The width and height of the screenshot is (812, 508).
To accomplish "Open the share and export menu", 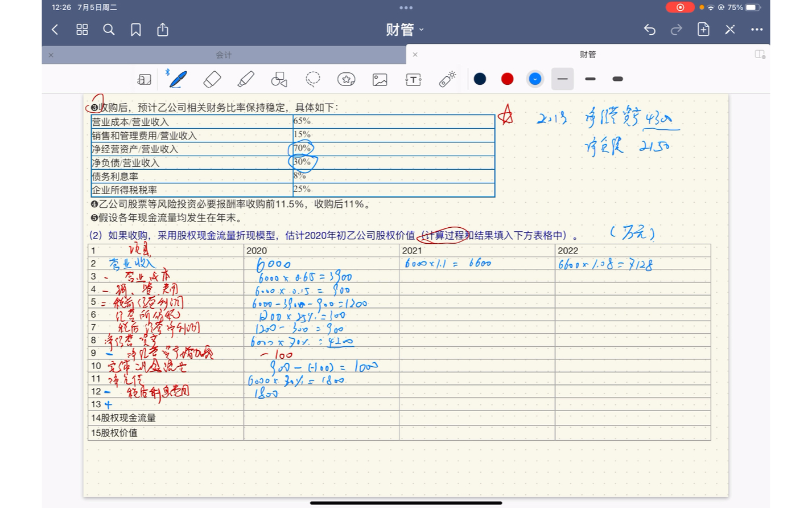I will click(163, 30).
